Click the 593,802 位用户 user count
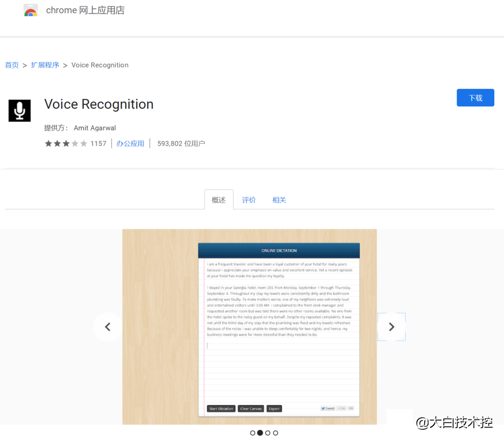504x440 pixels. click(x=181, y=144)
